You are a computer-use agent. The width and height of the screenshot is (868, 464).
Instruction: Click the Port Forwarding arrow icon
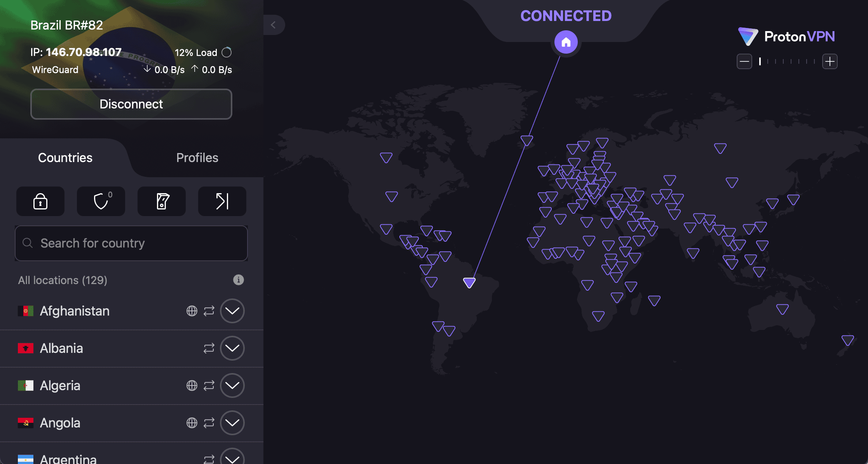(222, 201)
